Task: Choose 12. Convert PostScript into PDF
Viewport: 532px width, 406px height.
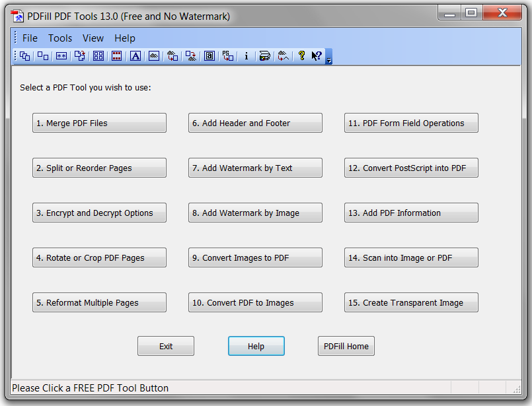Action: 411,168
